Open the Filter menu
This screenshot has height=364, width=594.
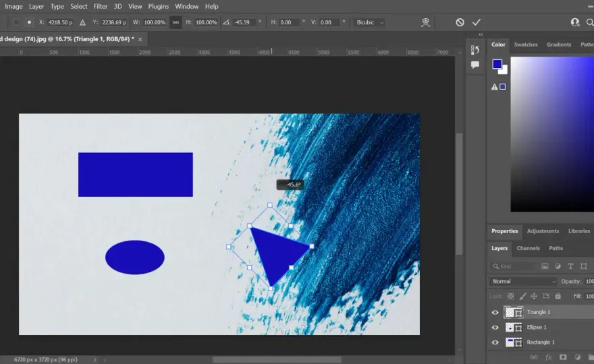(101, 7)
